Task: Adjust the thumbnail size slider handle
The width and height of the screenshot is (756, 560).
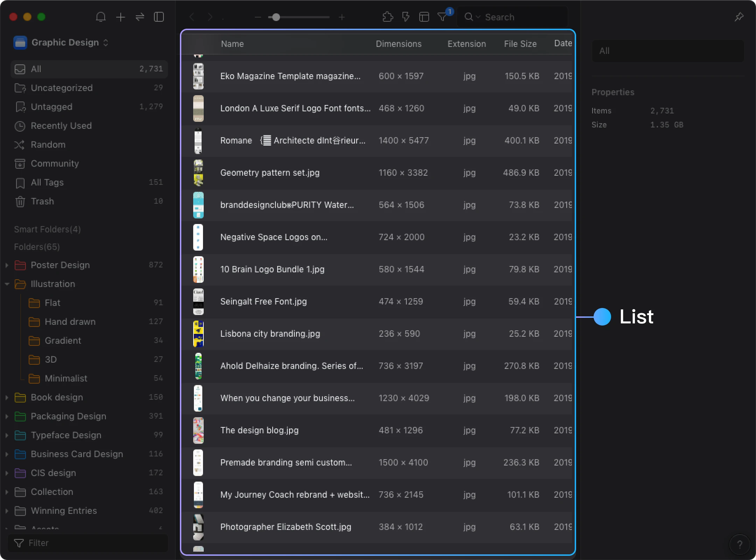Action: pos(276,17)
